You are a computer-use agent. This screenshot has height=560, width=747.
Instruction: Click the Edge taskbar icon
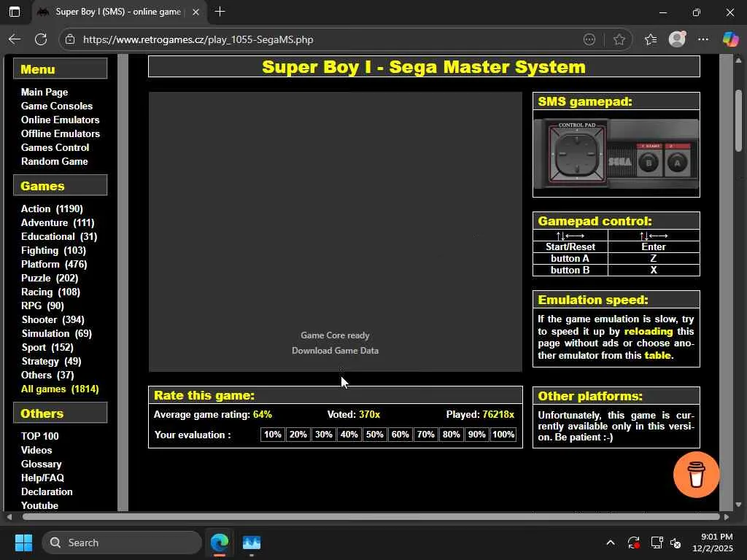coord(220,542)
